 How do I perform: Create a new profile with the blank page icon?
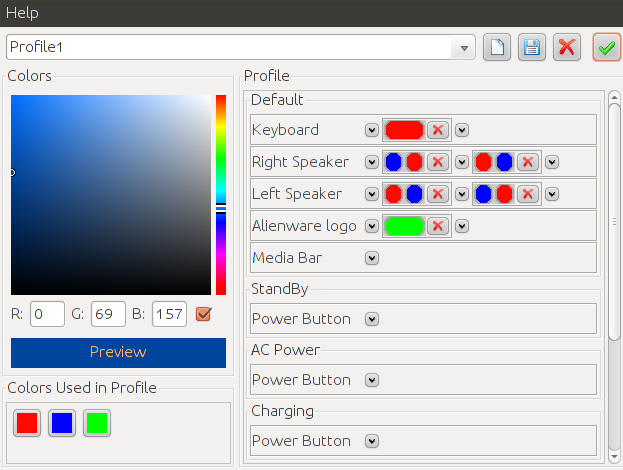coord(497,47)
